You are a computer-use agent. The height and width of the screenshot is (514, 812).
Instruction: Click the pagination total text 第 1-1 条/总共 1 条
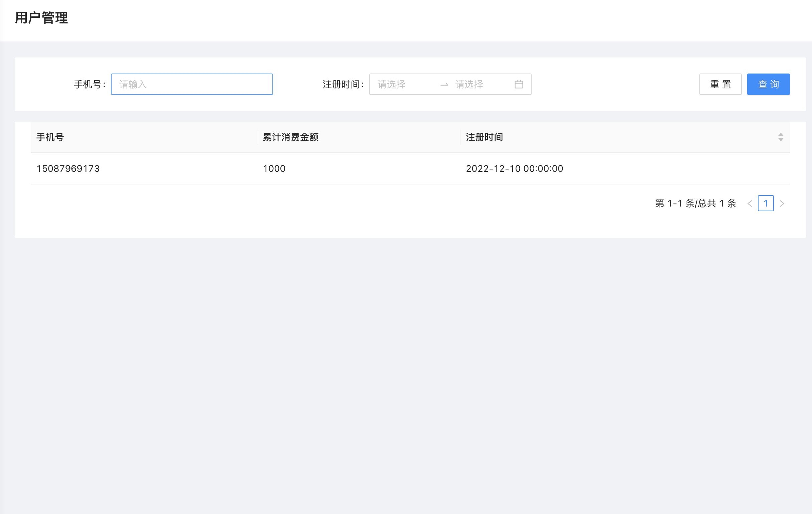coord(695,204)
